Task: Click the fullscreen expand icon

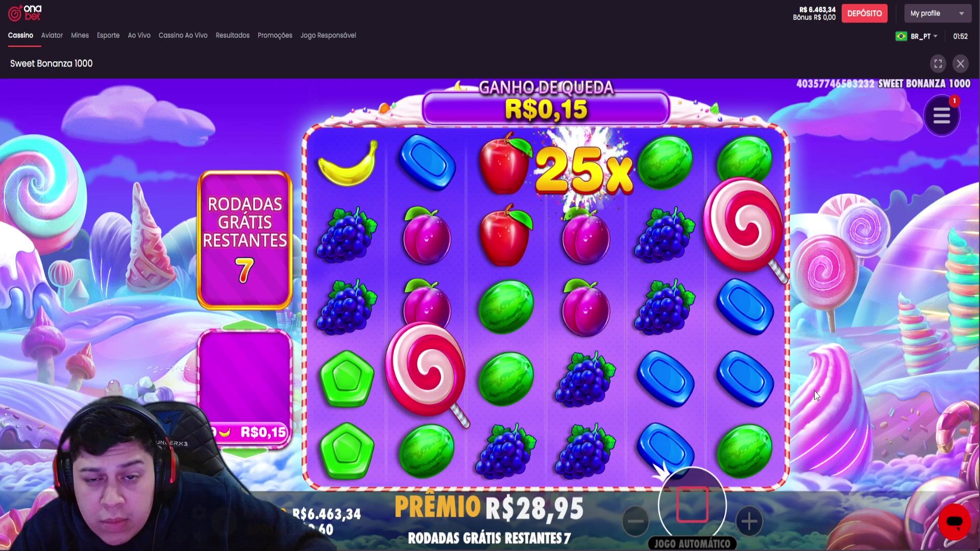Action: [x=938, y=64]
